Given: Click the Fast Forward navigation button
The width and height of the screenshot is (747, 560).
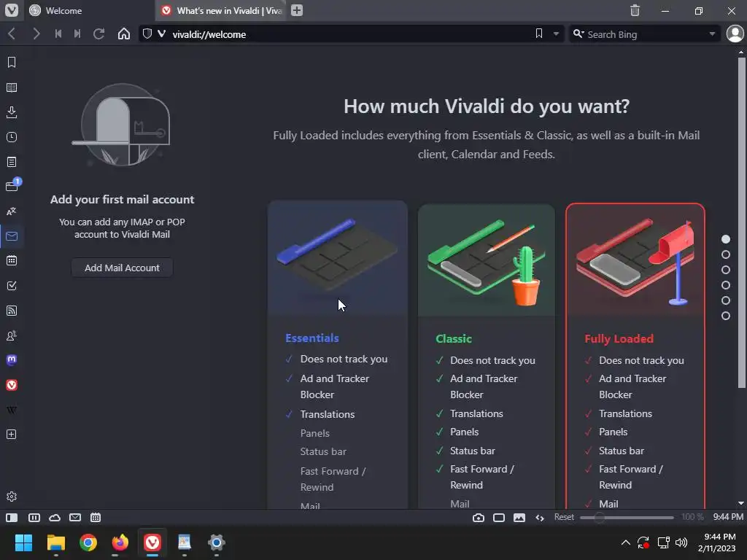Looking at the screenshot, I should tap(77, 34).
